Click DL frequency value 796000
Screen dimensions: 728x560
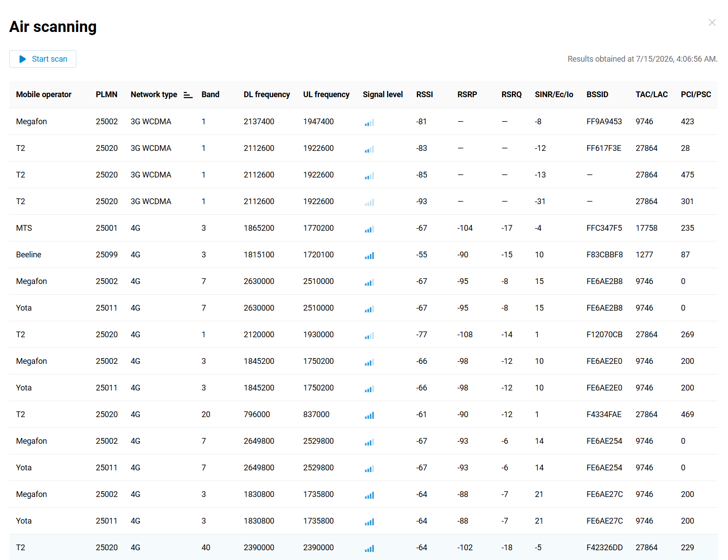(257, 414)
